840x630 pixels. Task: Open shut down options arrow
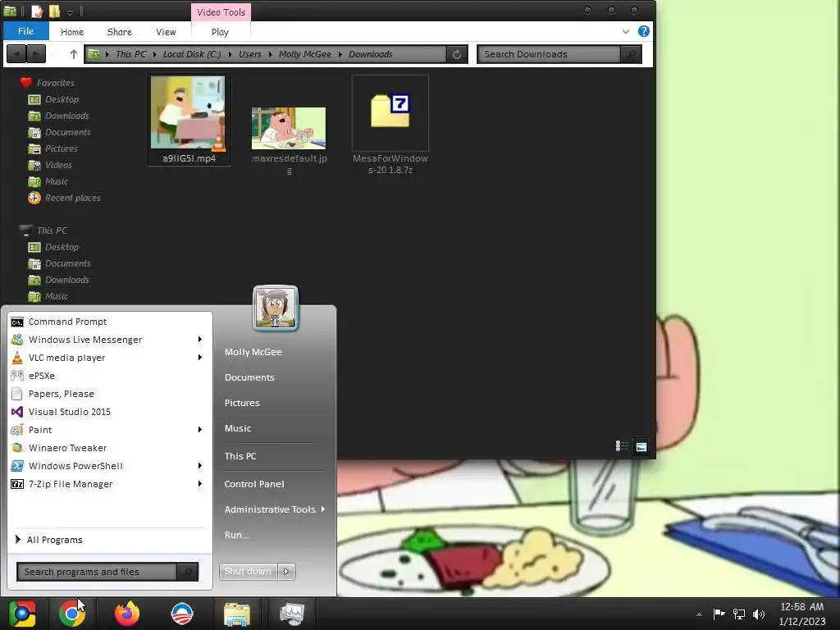tap(286, 572)
